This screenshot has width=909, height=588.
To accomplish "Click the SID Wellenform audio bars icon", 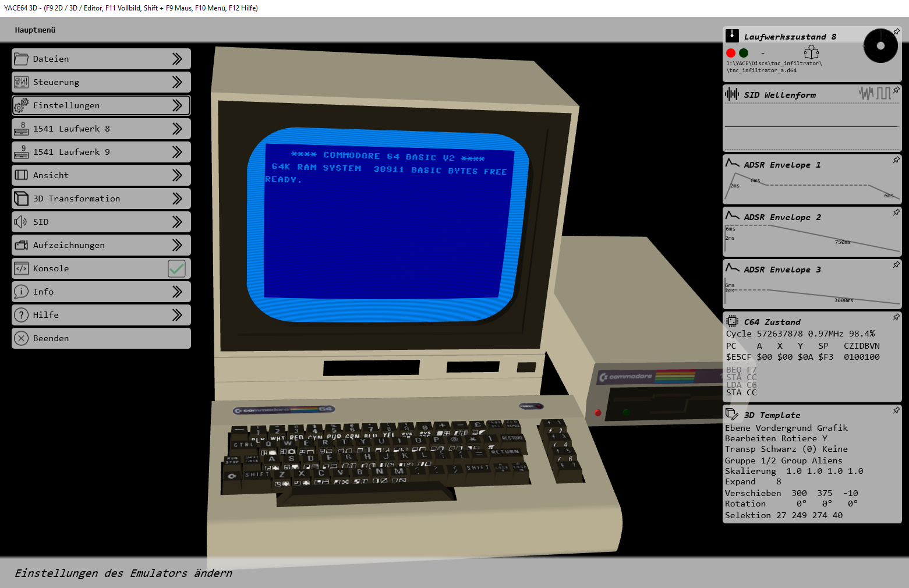I will 732,94.
